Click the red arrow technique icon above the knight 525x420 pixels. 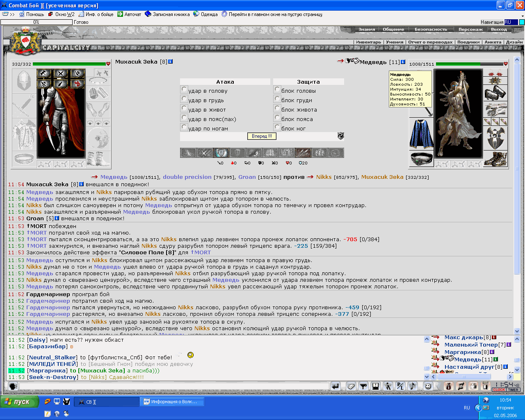pos(77,84)
